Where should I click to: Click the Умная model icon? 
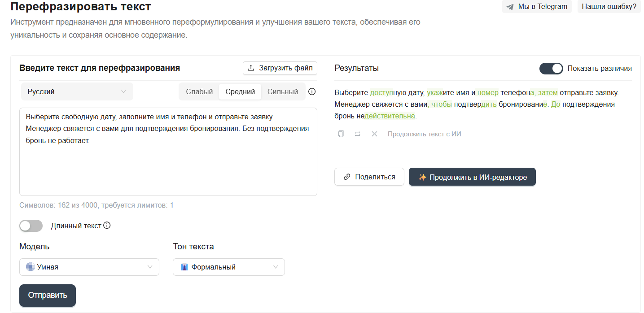tap(30, 267)
